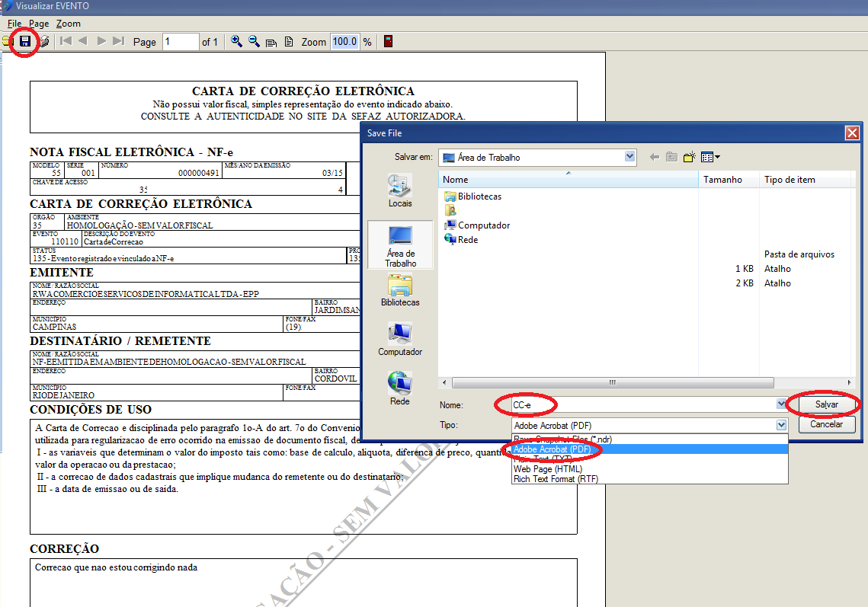This screenshot has width=868, height=607.
Task: Click the page number input field
Action: click(x=181, y=41)
